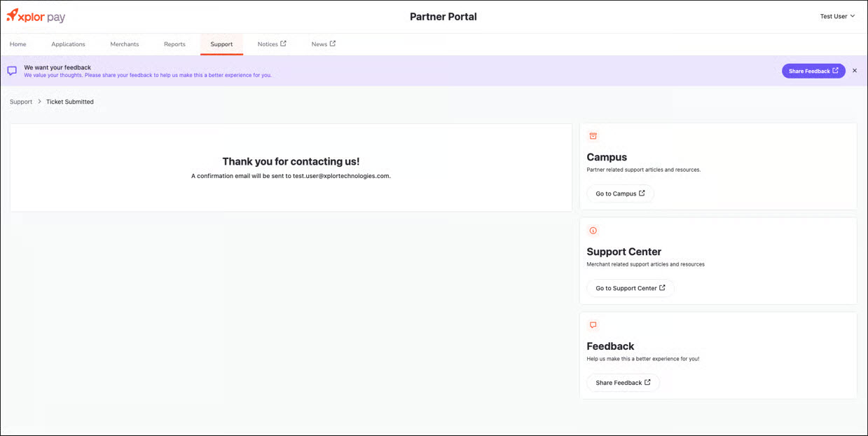Click the Campus archive box icon
Viewport: 868px width, 436px height.
pyautogui.click(x=593, y=136)
